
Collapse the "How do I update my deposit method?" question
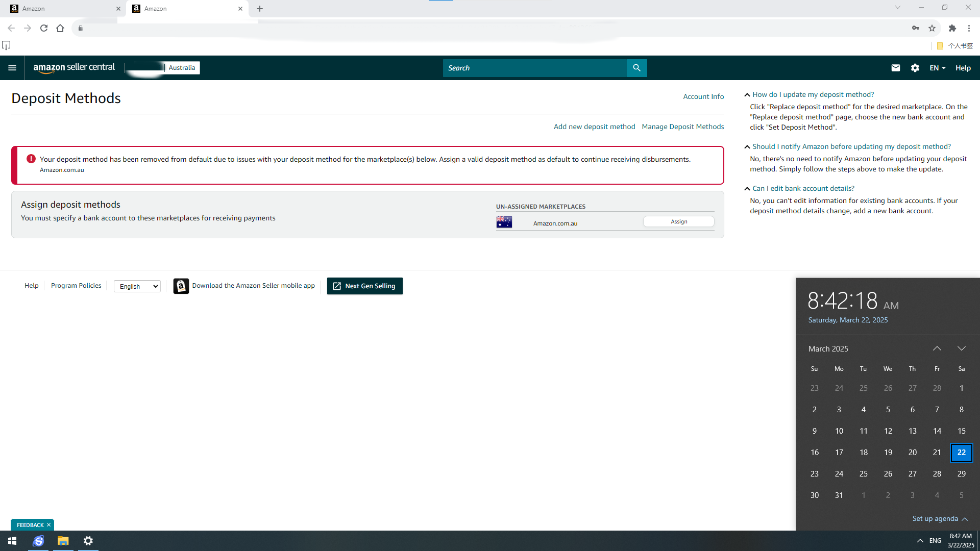(x=813, y=94)
